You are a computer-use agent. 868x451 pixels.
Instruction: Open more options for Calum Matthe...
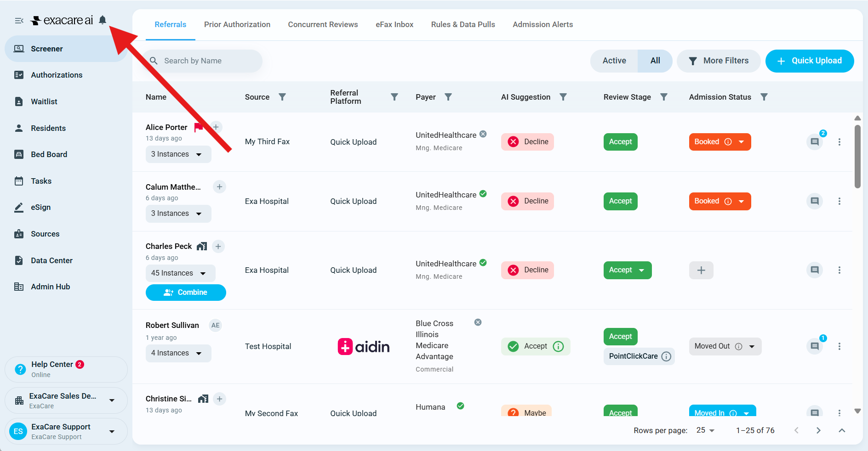(x=839, y=201)
